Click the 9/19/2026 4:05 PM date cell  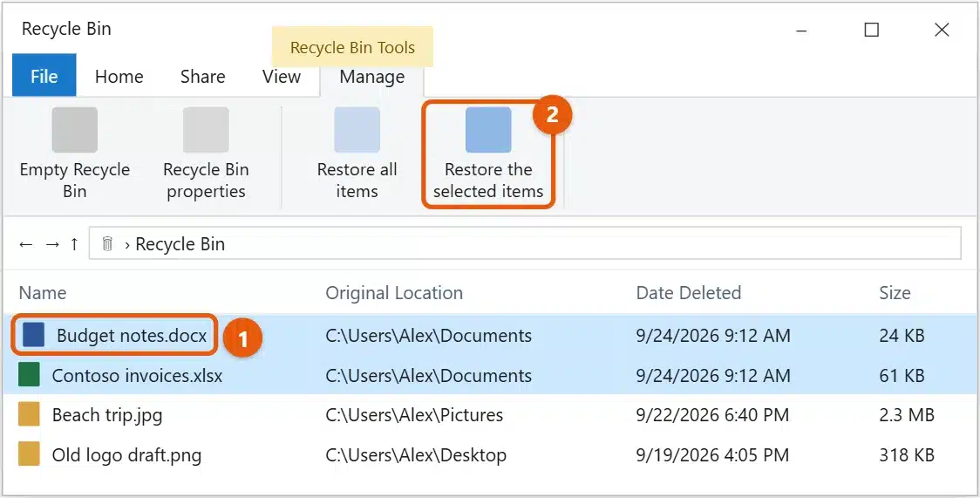711,454
